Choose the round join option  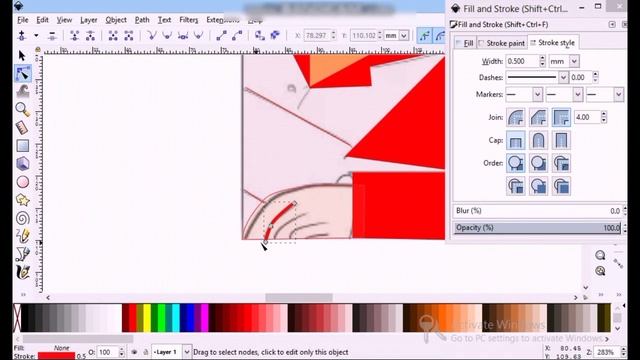pyautogui.click(x=516, y=117)
